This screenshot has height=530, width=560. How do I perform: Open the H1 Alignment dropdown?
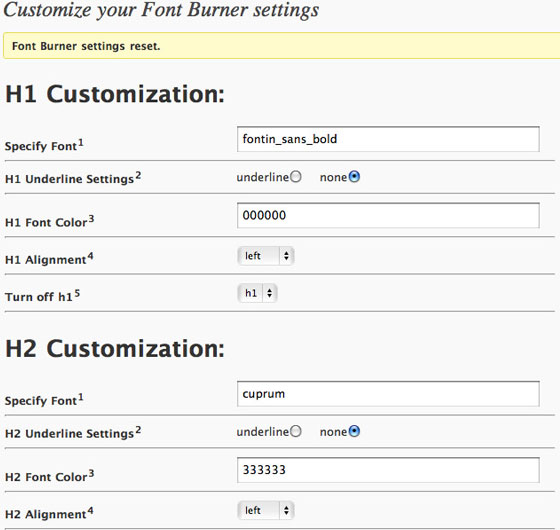coord(266,256)
